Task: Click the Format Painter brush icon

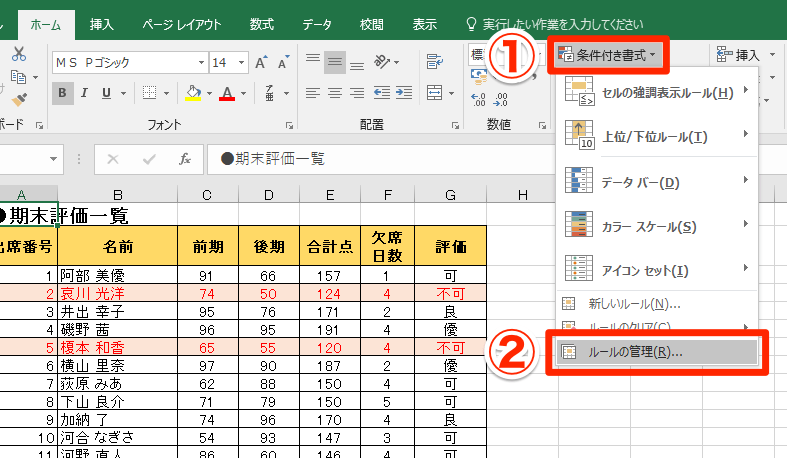Action: [x=18, y=98]
